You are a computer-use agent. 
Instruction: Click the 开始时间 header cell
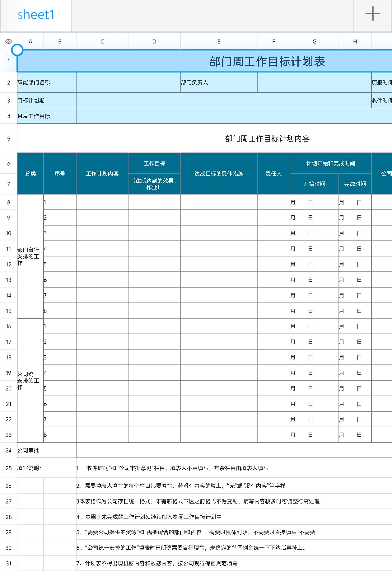pyautogui.click(x=314, y=184)
